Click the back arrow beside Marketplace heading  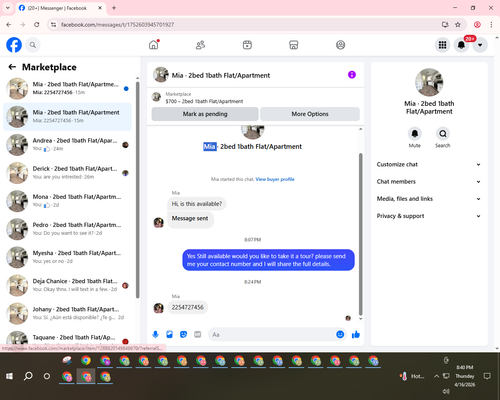coord(12,67)
